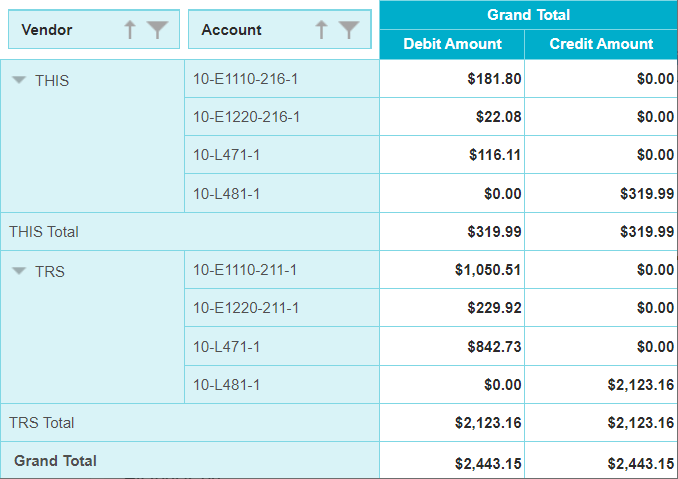Select the Grand Total column header

tap(528, 15)
